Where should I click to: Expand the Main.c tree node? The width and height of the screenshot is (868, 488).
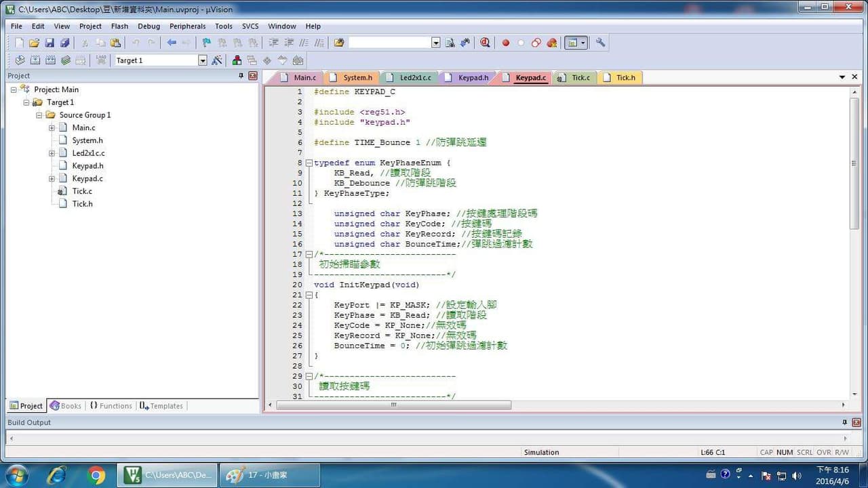52,127
